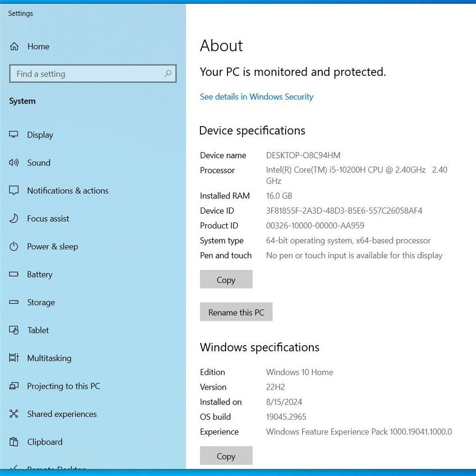
Task: Go to Home settings
Action: pos(38,47)
